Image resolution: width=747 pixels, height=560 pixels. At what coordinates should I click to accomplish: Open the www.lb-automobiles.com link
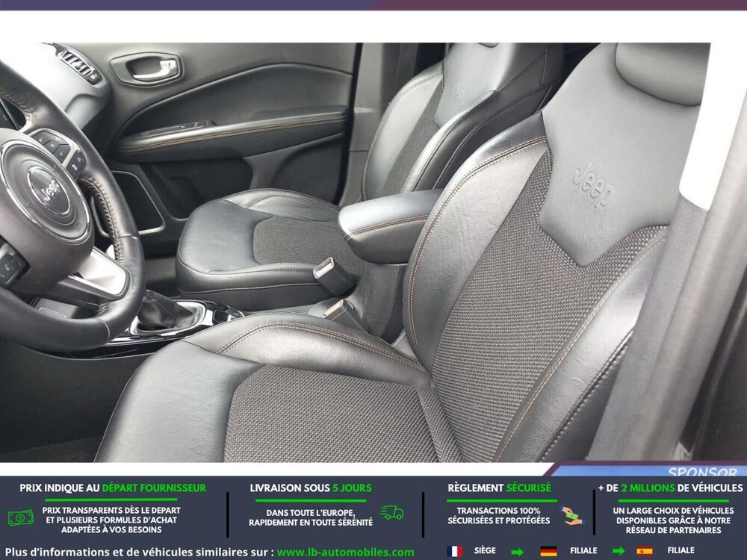345,553
